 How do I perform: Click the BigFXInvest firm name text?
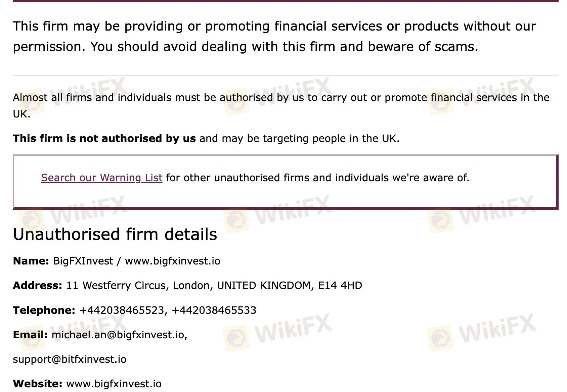point(83,261)
